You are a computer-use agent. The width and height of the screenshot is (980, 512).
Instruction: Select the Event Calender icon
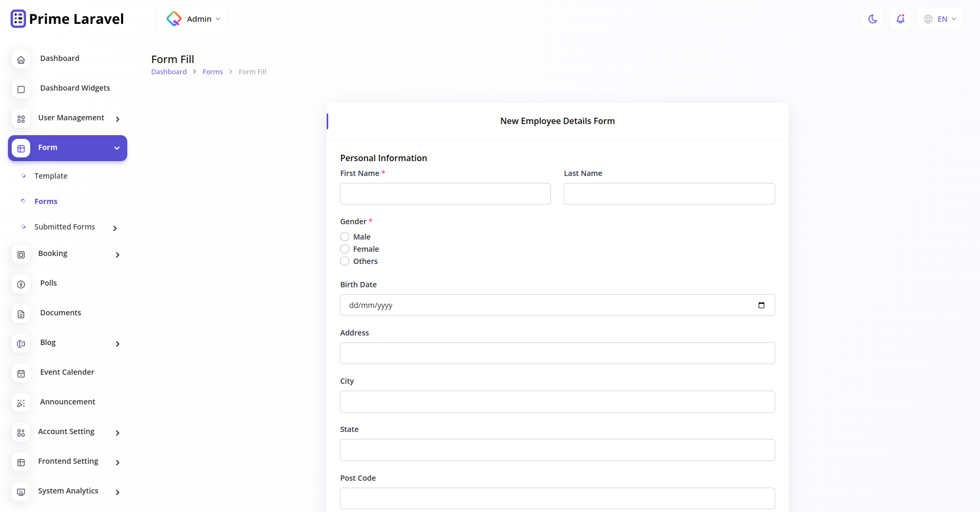(21, 373)
